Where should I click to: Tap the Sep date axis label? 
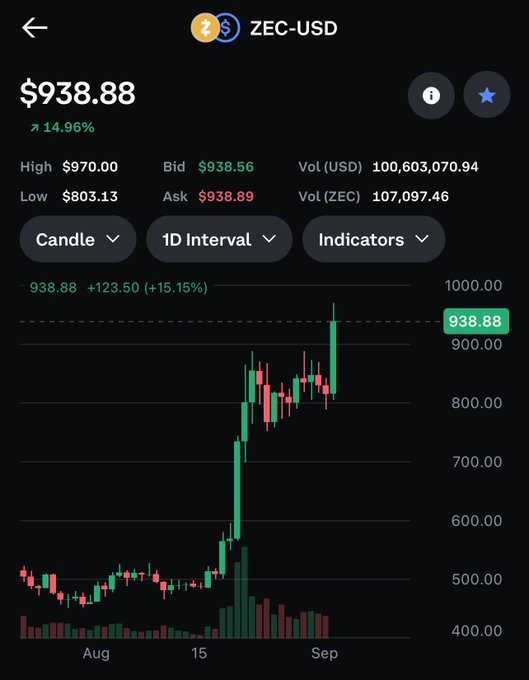click(324, 654)
